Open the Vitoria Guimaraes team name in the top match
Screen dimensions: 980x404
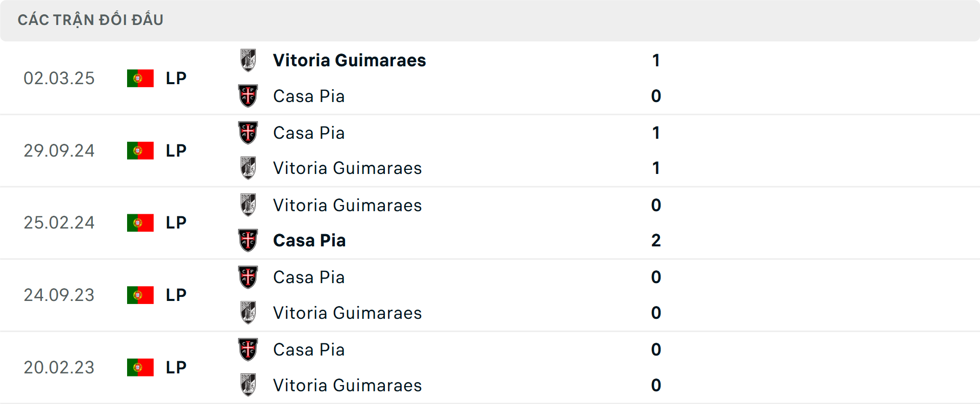pos(349,60)
